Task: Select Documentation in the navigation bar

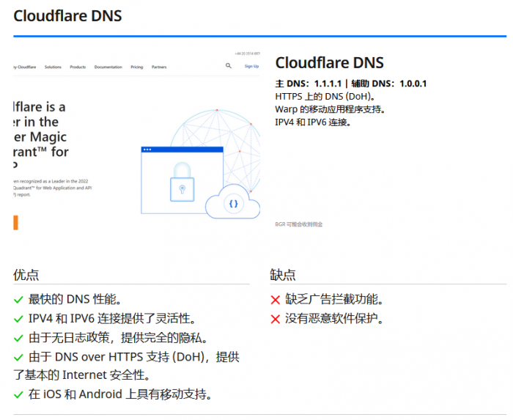Action: pos(108,67)
